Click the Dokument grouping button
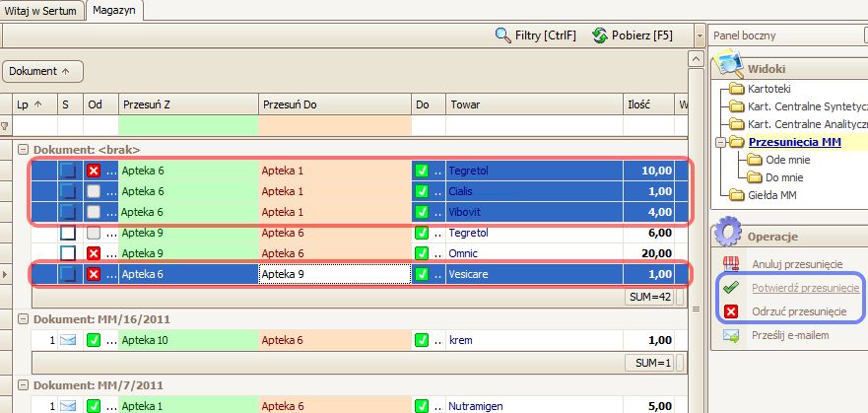This screenshot has width=868, height=413. (43, 71)
